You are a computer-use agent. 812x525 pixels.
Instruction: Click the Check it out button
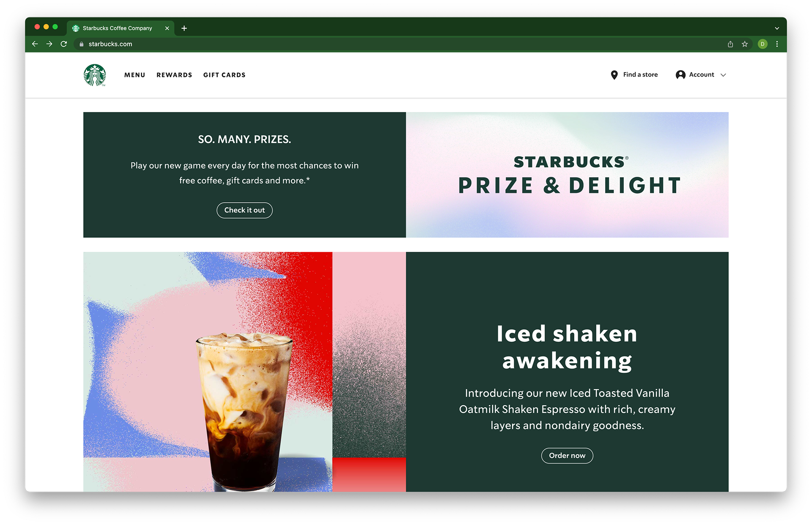pyautogui.click(x=244, y=210)
